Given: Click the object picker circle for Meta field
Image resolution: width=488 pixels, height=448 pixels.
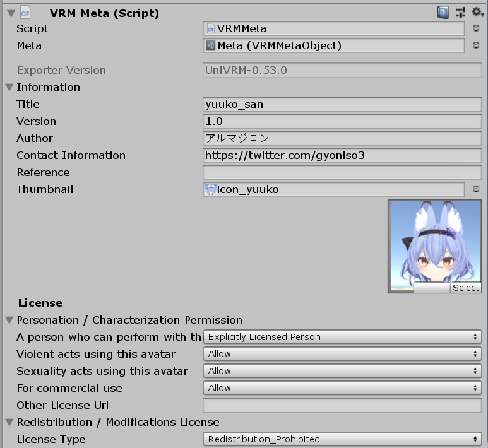Looking at the screenshot, I should click(x=476, y=45).
